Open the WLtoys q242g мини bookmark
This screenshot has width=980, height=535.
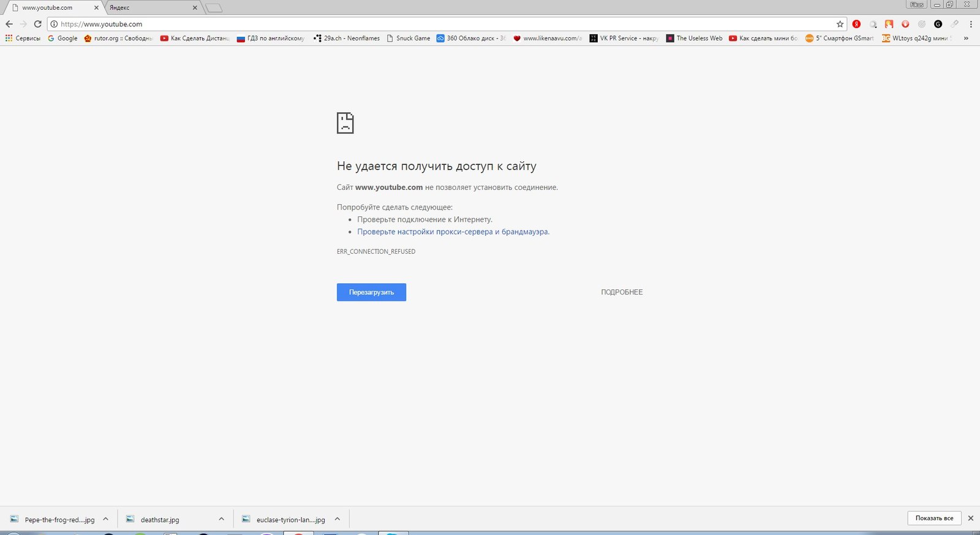pos(916,38)
